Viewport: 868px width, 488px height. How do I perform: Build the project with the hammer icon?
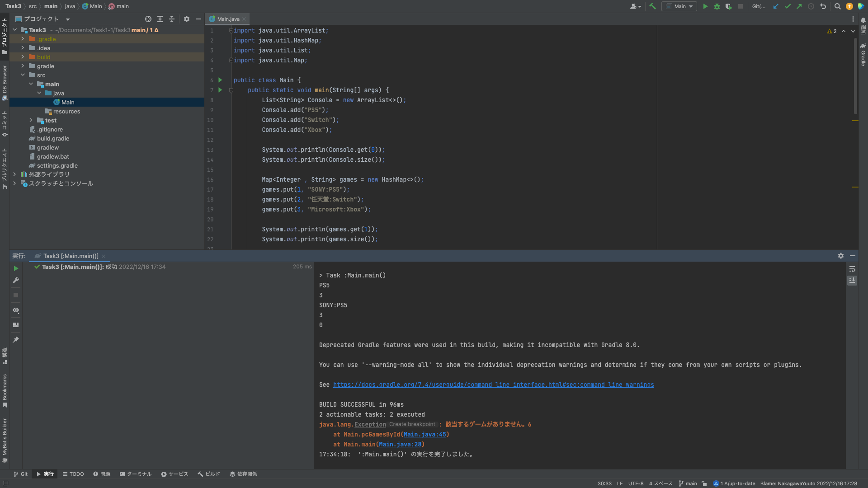pos(652,6)
